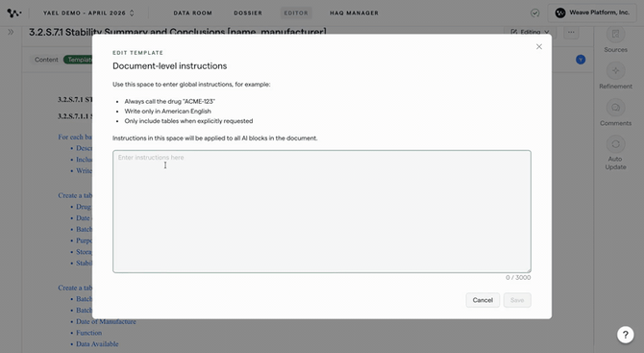Click the Cancel button
The height and width of the screenshot is (353, 644).
coord(483,300)
